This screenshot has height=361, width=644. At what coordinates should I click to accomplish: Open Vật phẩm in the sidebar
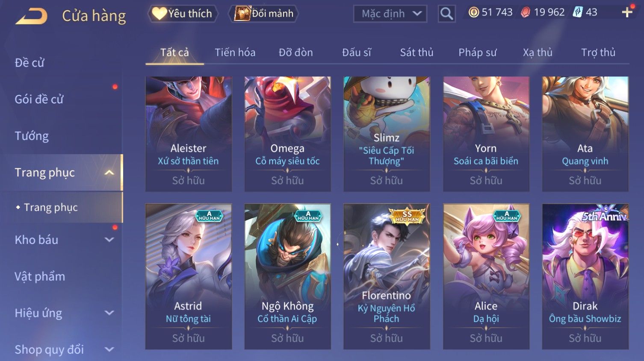40,276
